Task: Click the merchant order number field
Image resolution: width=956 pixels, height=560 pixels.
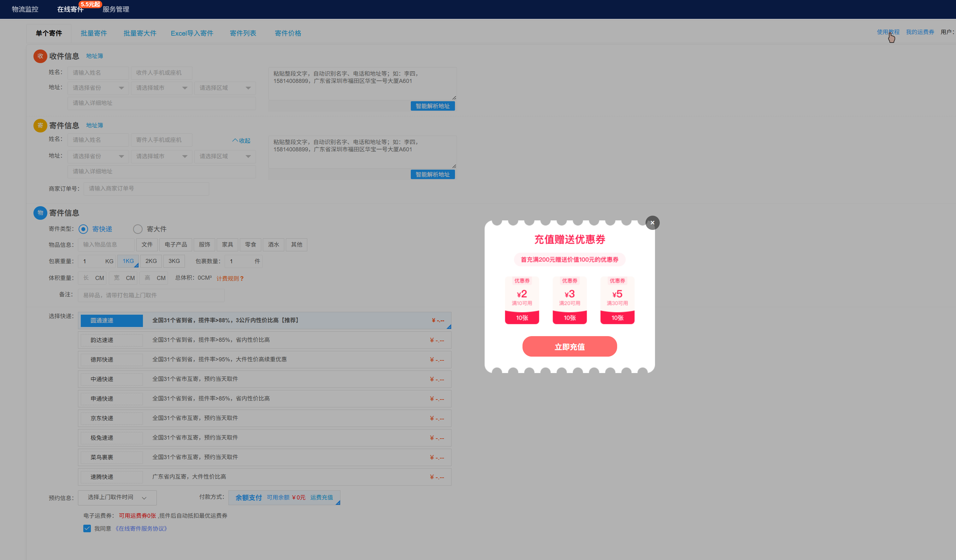Action: [x=146, y=189]
